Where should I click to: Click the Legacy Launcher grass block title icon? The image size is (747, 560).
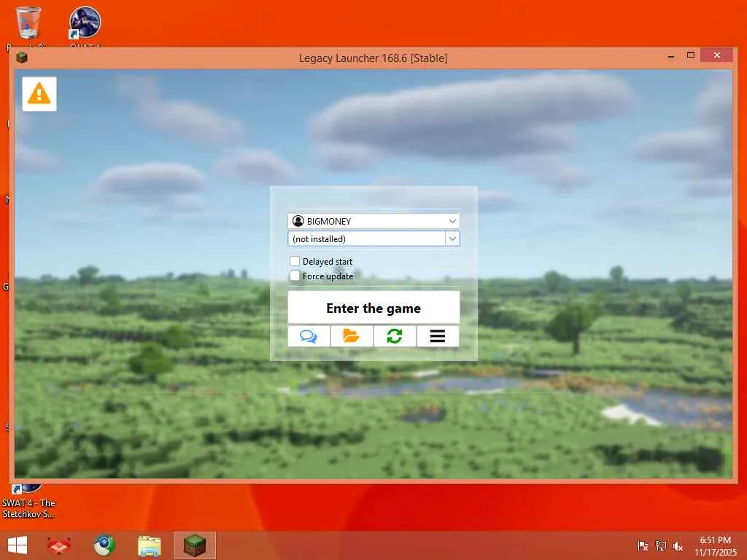(x=22, y=58)
